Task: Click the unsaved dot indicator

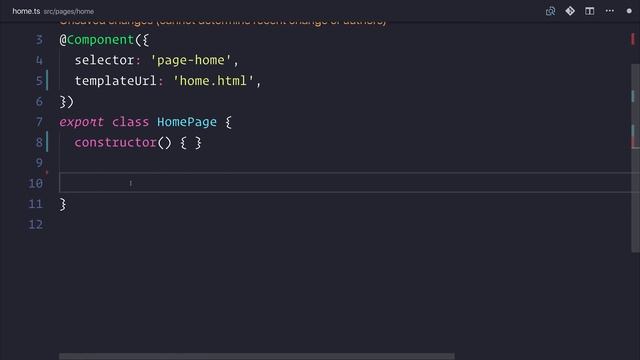Action: click(x=629, y=11)
